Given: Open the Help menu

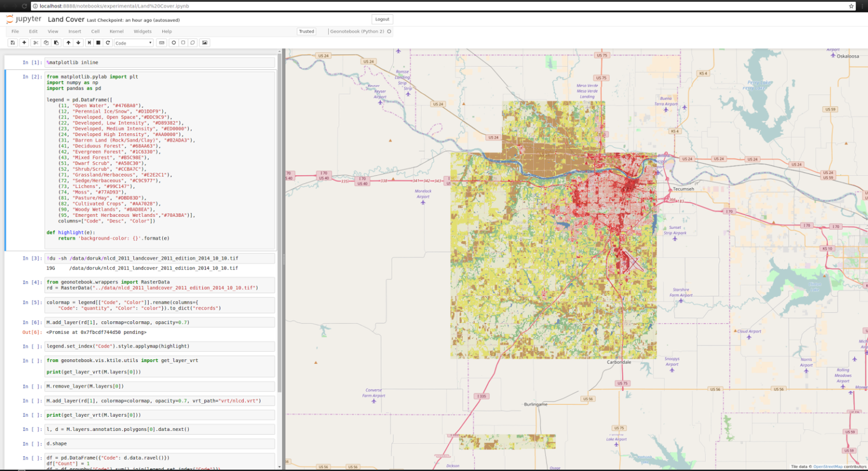Looking at the screenshot, I should coord(167,32).
